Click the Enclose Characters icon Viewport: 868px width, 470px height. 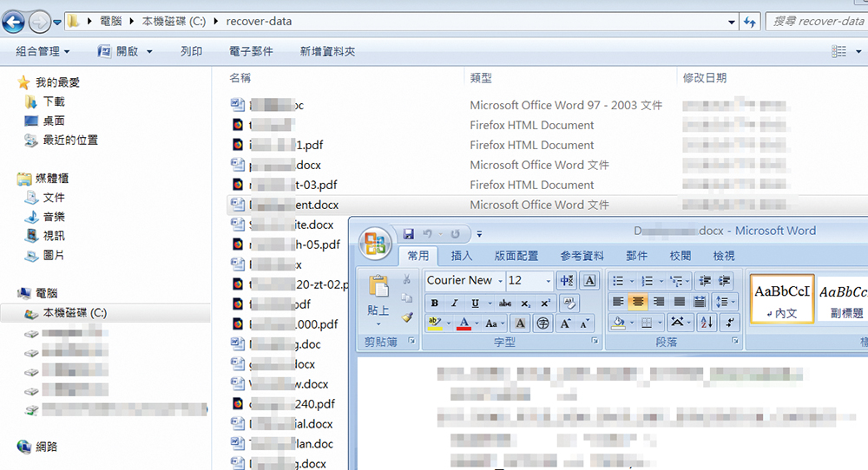coord(542,323)
